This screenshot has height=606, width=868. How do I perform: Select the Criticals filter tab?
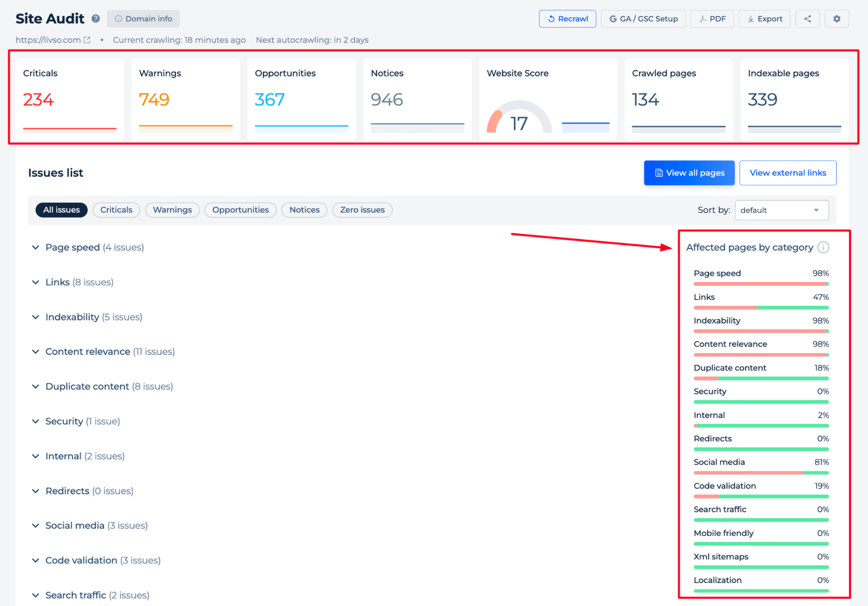[116, 210]
